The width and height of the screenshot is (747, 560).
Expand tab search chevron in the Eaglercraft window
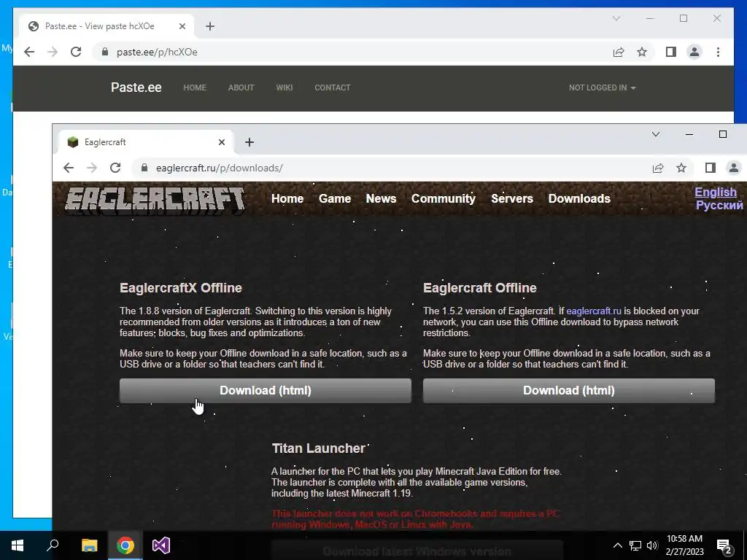coord(656,134)
